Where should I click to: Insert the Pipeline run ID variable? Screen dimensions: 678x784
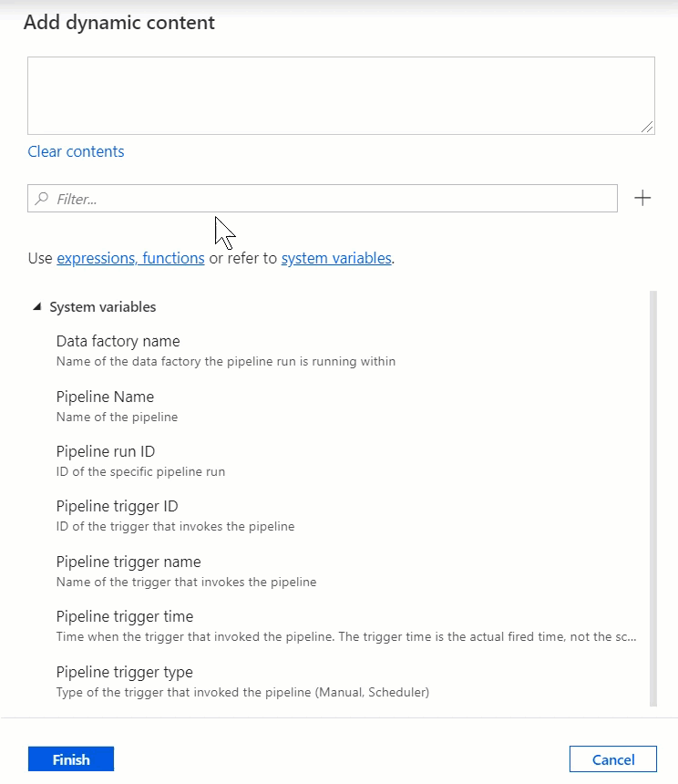(x=106, y=451)
